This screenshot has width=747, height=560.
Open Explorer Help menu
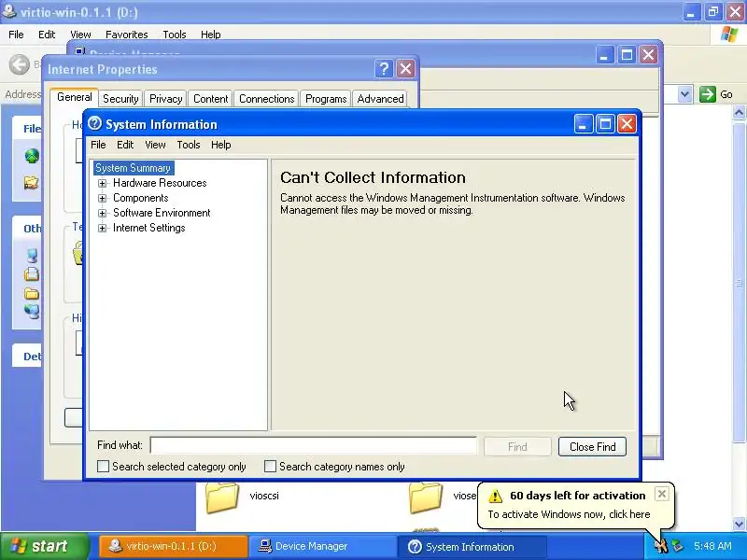[211, 35]
